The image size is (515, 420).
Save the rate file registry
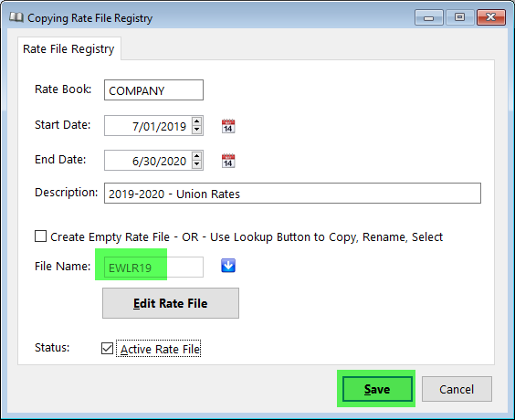(x=377, y=389)
